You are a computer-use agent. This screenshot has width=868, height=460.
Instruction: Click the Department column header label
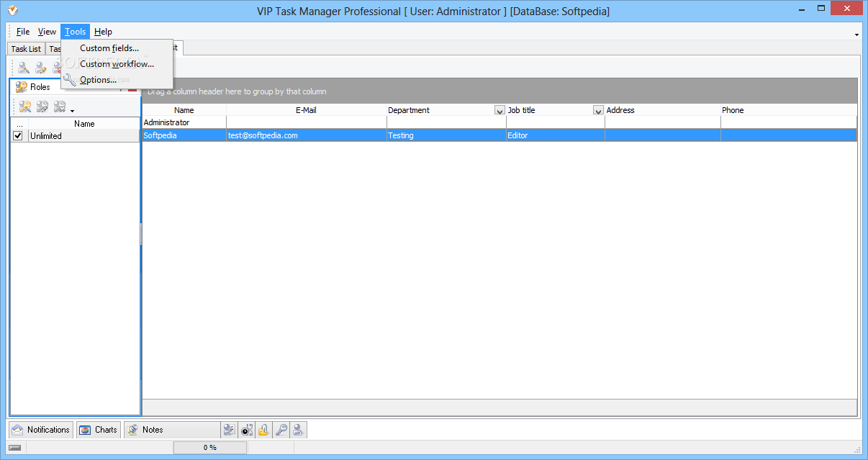pyautogui.click(x=409, y=110)
